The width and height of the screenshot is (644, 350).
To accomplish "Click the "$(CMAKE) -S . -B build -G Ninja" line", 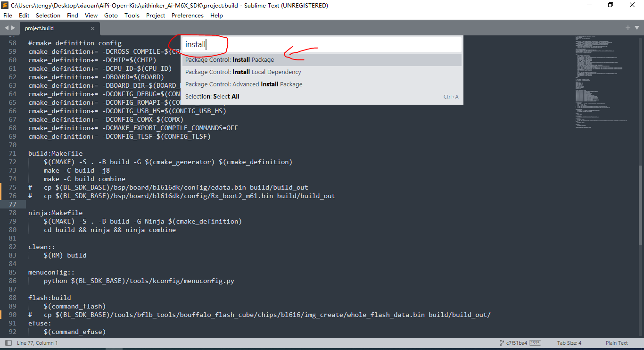I will click(x=143, y=221).
